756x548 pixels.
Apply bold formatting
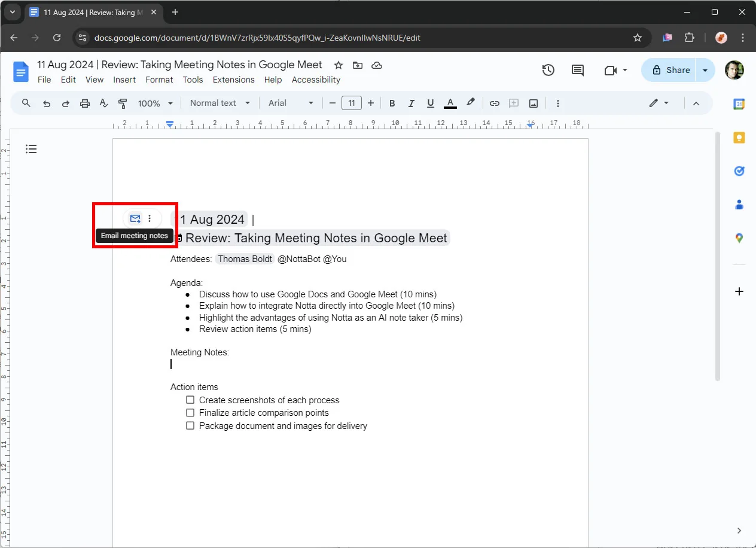point(392,103)
